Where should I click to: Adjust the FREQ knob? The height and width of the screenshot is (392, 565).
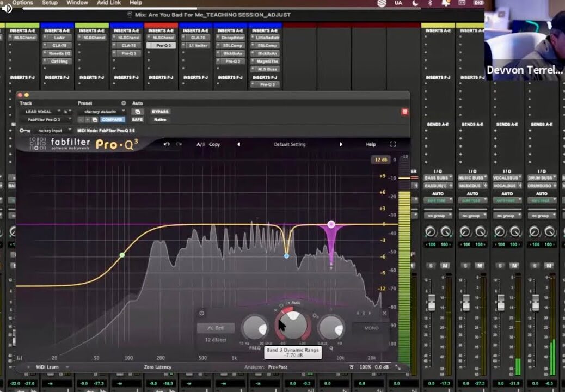tap(254, 328)
